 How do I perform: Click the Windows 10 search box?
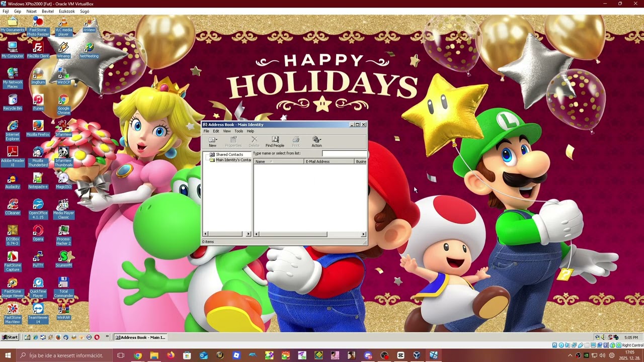(x=66, y=355)
